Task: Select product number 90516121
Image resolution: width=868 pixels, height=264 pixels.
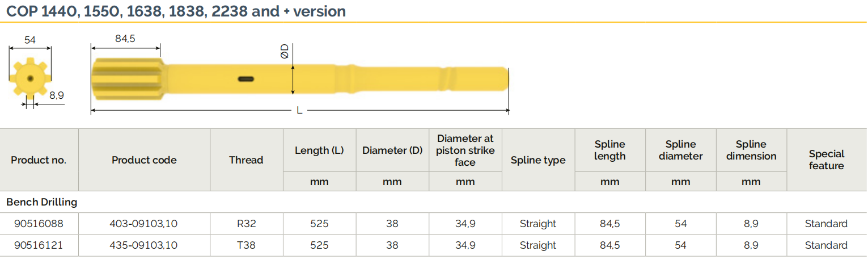Action: 39,245
